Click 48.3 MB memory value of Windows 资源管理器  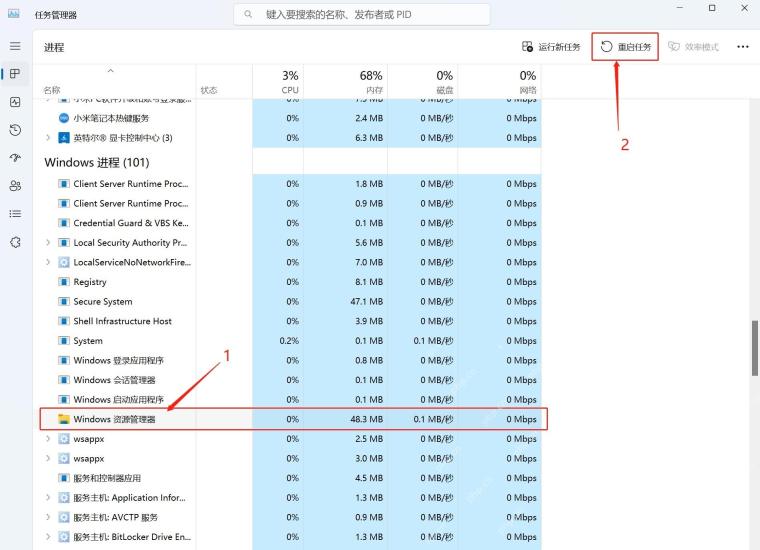tap(366, 419)
